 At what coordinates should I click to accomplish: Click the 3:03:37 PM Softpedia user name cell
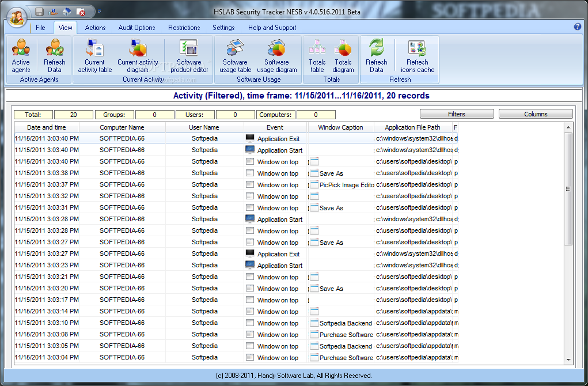(204, 184)
